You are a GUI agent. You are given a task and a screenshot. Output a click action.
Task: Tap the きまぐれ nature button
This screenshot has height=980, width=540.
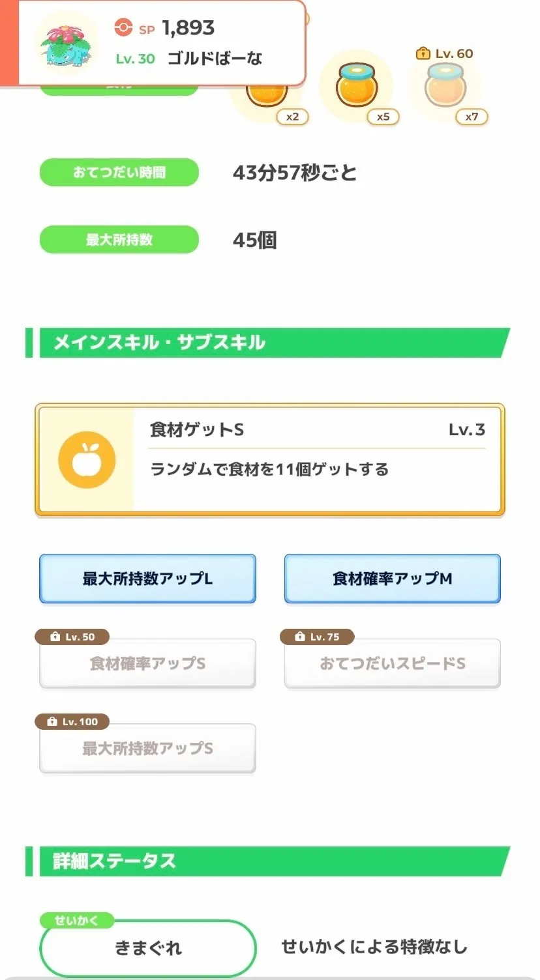click(x=148, y=948)
